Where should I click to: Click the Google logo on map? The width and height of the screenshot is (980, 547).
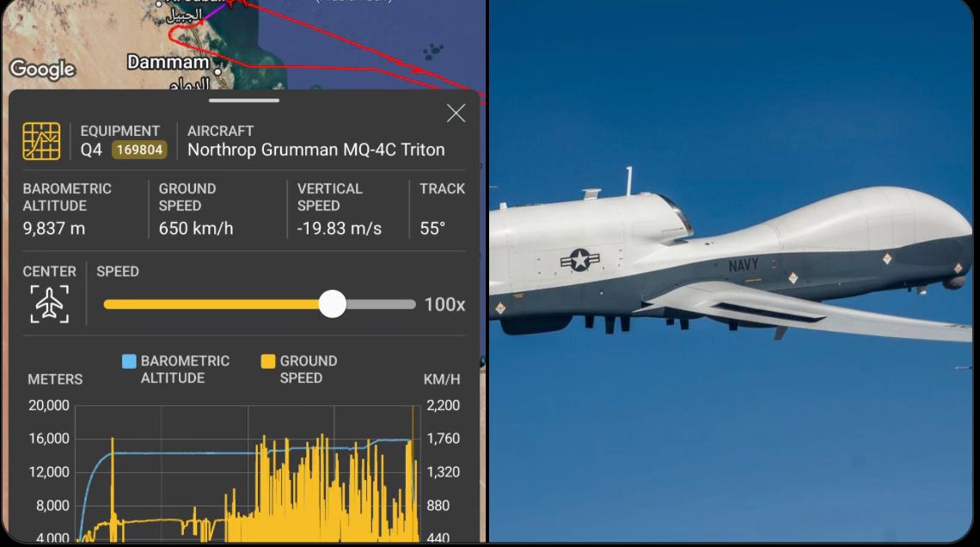point(42,69)
